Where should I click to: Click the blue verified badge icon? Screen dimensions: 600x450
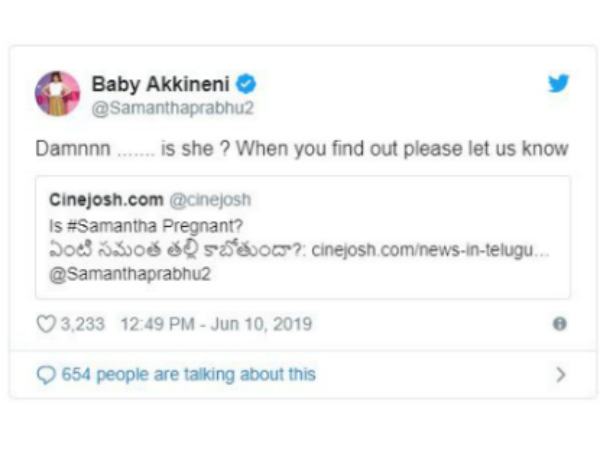tap(246, 83)
